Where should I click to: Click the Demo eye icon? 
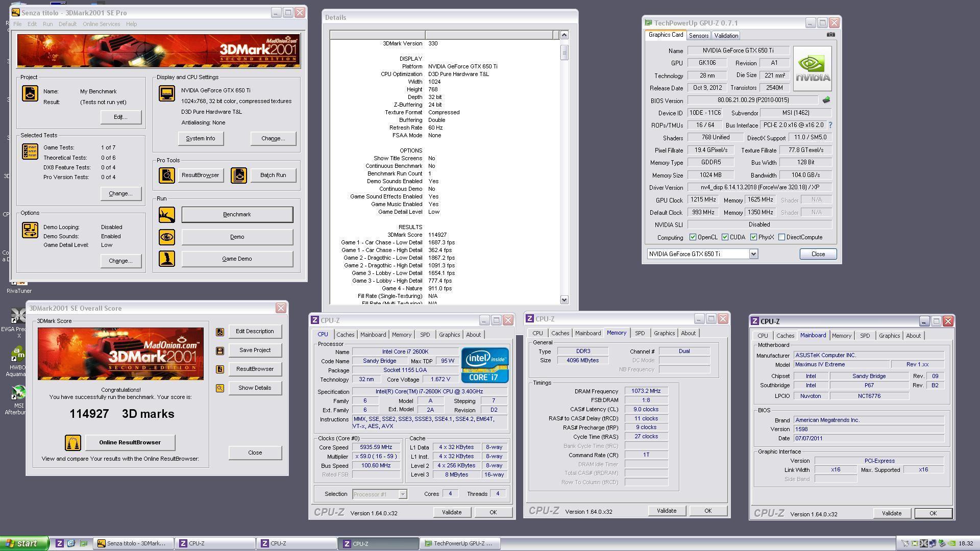point(167,237)
